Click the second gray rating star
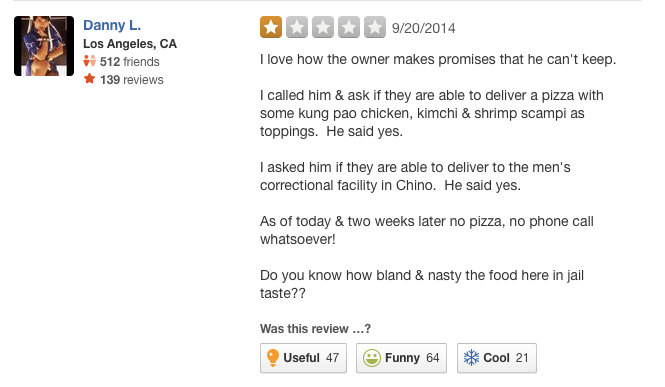This screenshot has width=665, height=387. click(x=297, y=27)
